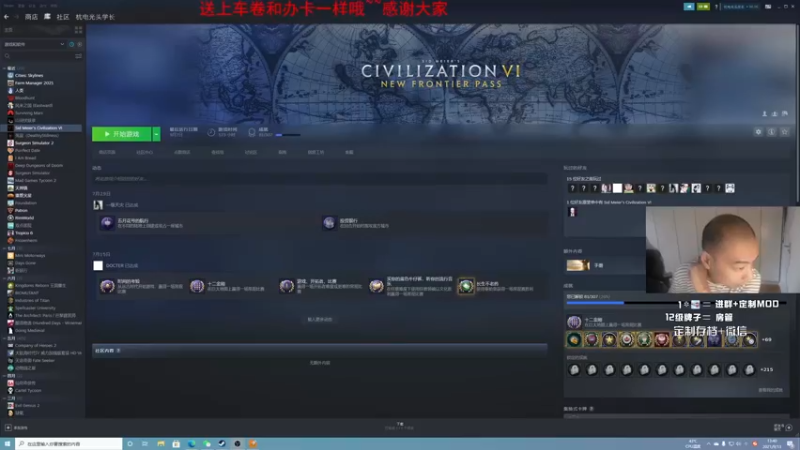Open the friends and chat icon
The image size is (800, 450).
tap(783, 427)
